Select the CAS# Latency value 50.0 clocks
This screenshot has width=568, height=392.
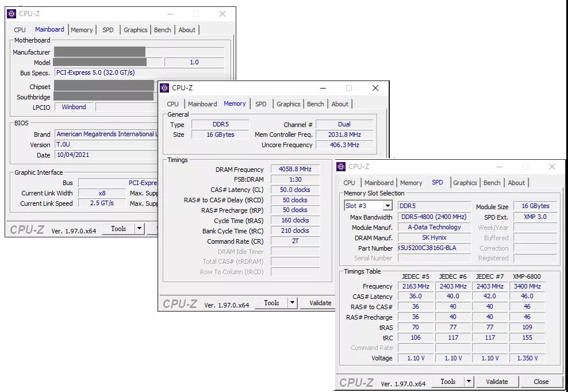295,190
